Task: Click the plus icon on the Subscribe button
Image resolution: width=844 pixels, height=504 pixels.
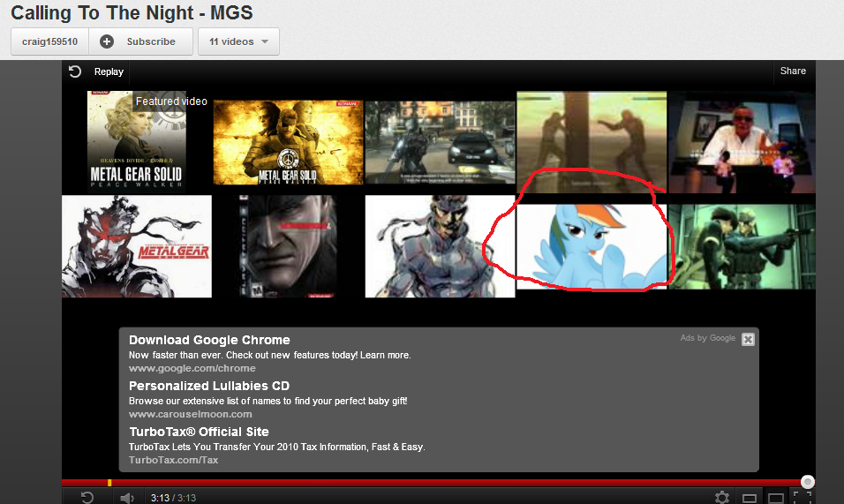Action: click(107, 41)
